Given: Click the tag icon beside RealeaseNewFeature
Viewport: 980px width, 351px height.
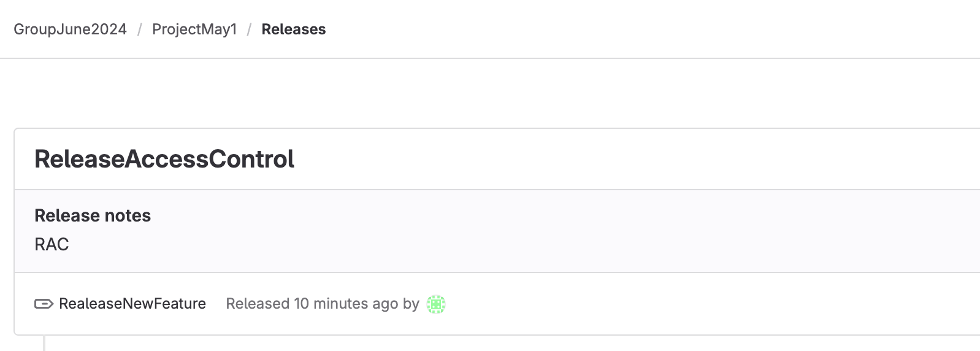Looking at the screenshot, I should coord(44,304).
